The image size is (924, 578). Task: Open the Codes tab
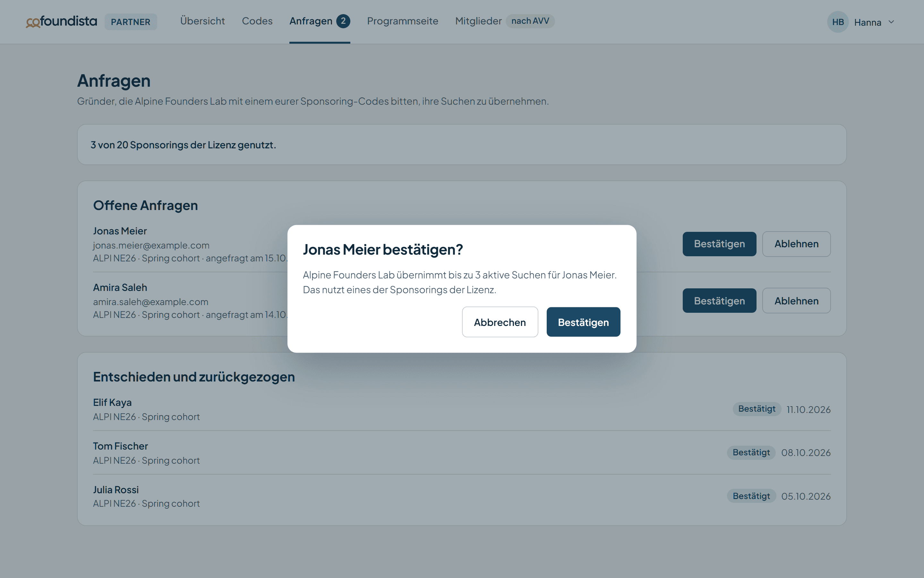pyautogui.click(x=257, y=21)
